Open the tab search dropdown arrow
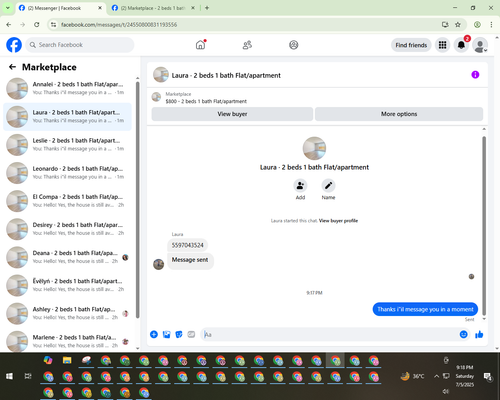Image resolution: width=500 pixels, height=400 pixels. click(8, 8)
